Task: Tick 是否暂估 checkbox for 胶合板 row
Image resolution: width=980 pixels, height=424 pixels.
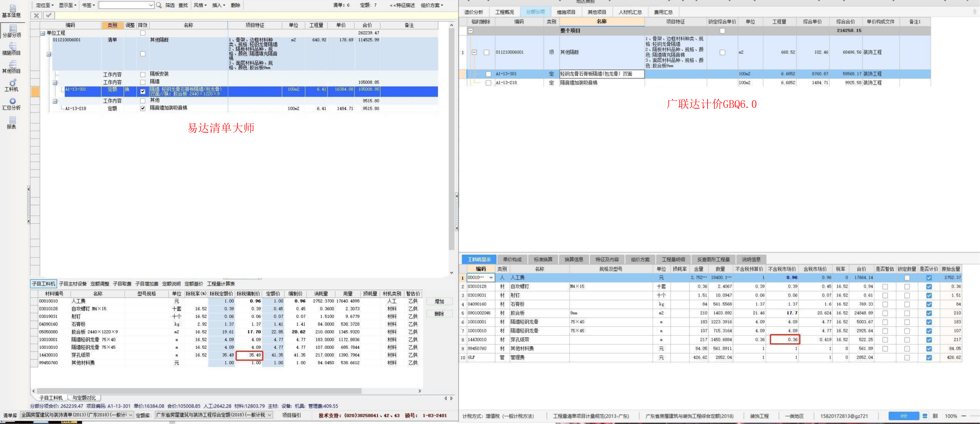Action: tap(885, 313)
